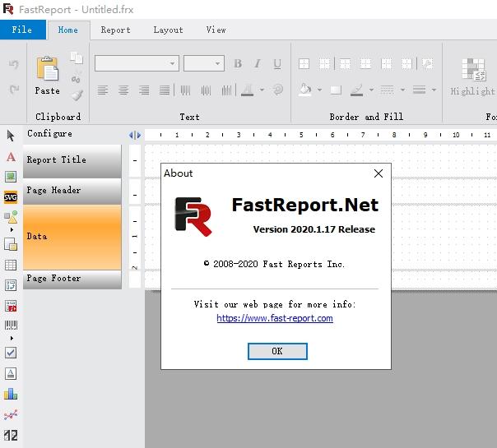Select the CheckBox object tool
The image size is (497, 448).
11,353
